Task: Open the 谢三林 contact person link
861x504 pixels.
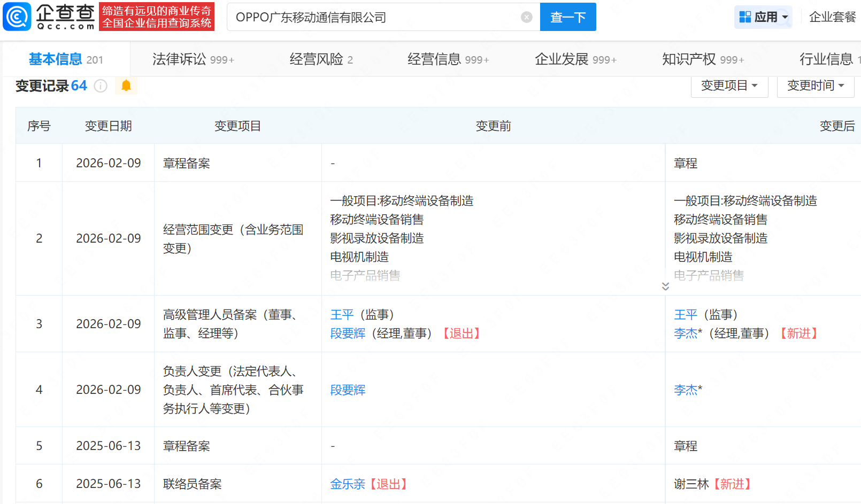Action: [x=691, y=484]
